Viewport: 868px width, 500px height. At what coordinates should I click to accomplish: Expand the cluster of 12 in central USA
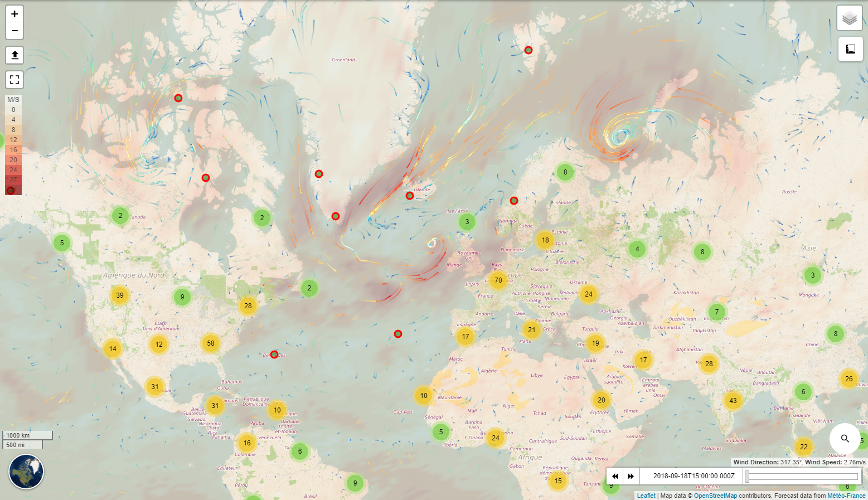(159, 344)
